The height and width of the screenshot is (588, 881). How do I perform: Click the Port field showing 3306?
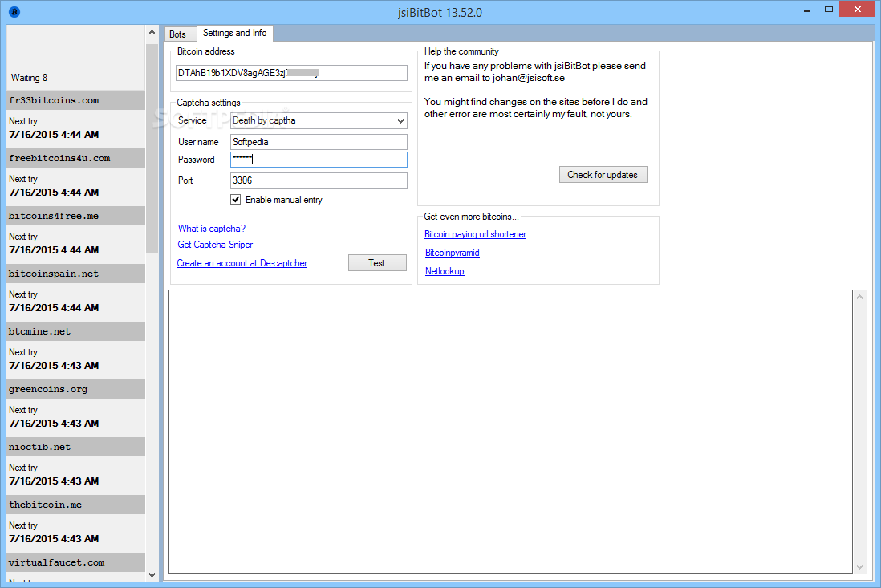319,180
